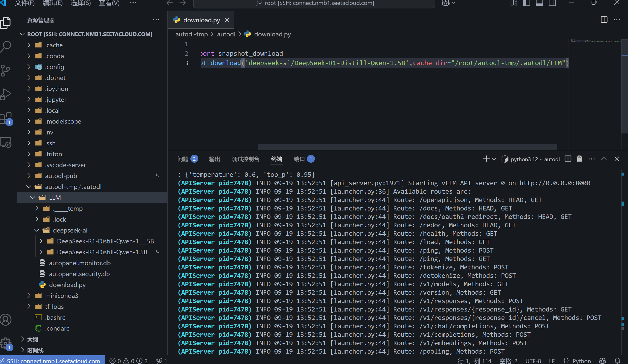Toggle primary sidebar visibility in title bar
The image size is (628, 364).
pos(526,3)
